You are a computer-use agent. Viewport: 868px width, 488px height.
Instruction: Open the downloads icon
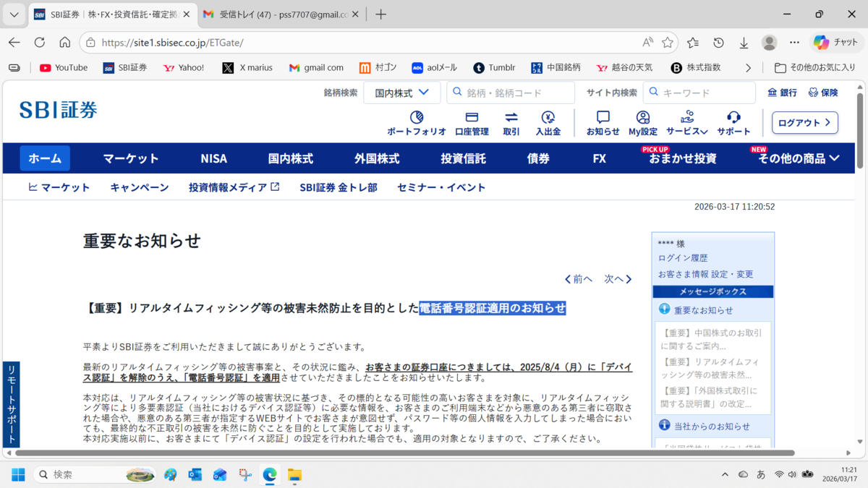point(744,43)
